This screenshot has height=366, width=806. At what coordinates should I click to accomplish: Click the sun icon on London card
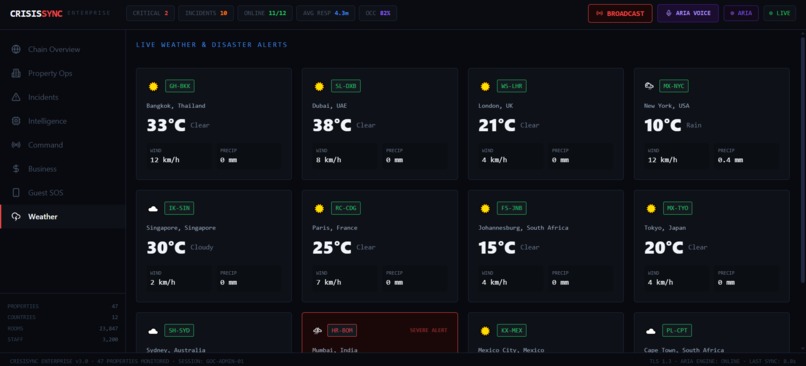485,86
